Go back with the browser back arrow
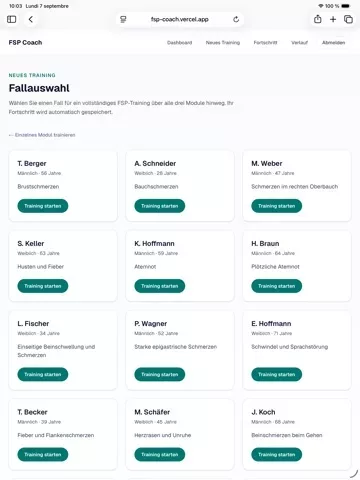Screen dimensions: 360x480 [x=31, y=19]
